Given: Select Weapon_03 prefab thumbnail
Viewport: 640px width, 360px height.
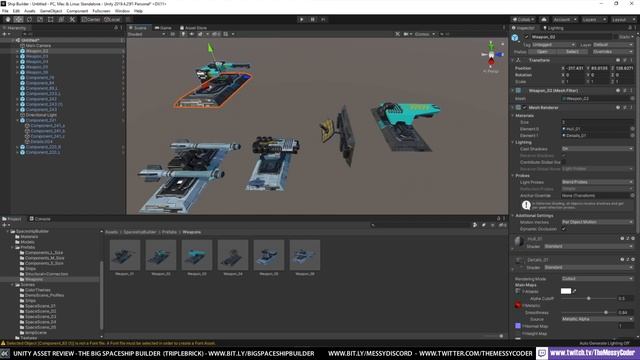Looking at the screenshot, I should [197, 256].
